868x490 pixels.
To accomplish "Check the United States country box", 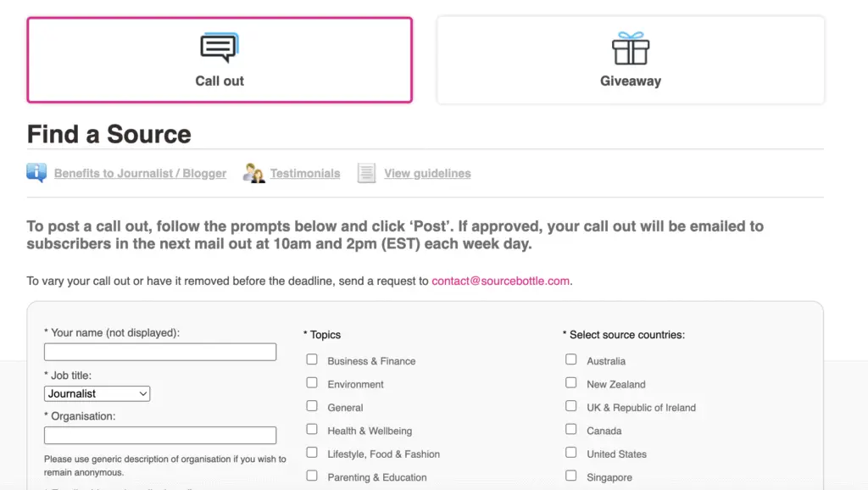I will tap(571, 453).
